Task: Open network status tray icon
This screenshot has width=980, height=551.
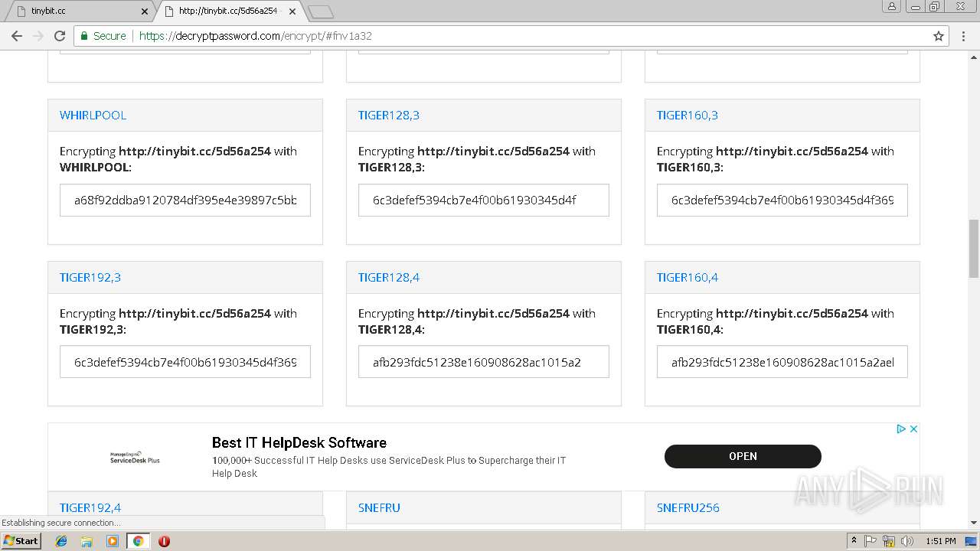Action: (889, 541)
